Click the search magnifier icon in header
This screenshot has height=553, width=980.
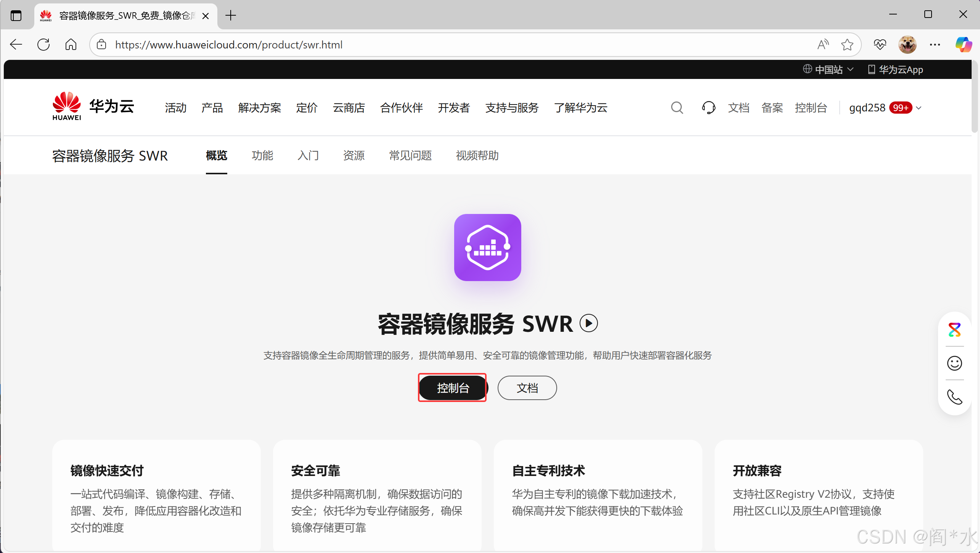click(677, 108)
